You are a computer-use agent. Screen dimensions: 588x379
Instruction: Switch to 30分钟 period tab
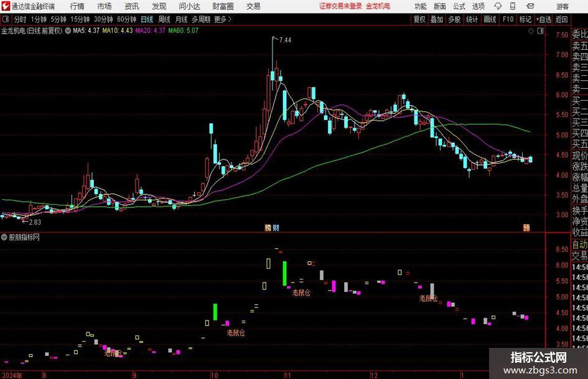click(x=103, y=19)
